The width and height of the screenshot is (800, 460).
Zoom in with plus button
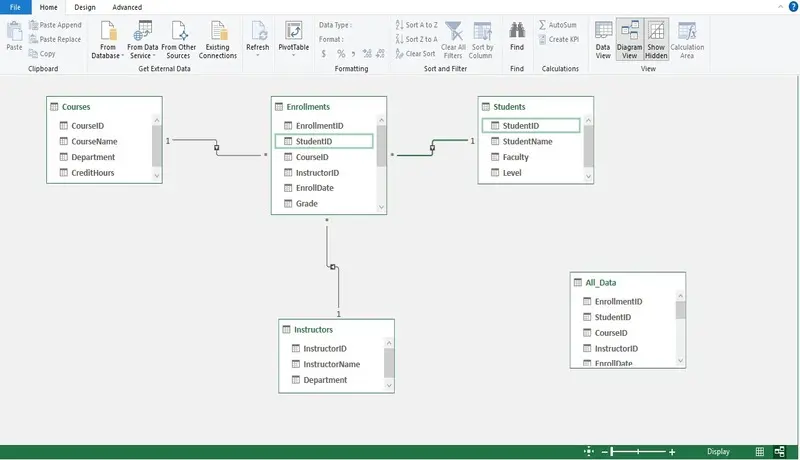point(672,452)
